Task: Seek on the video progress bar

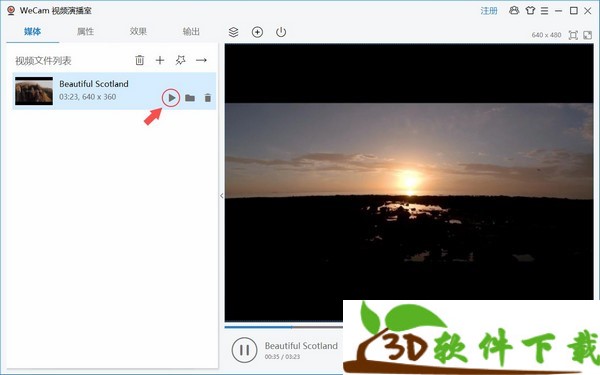Action: pyautogui.click(x=284, y=327)
